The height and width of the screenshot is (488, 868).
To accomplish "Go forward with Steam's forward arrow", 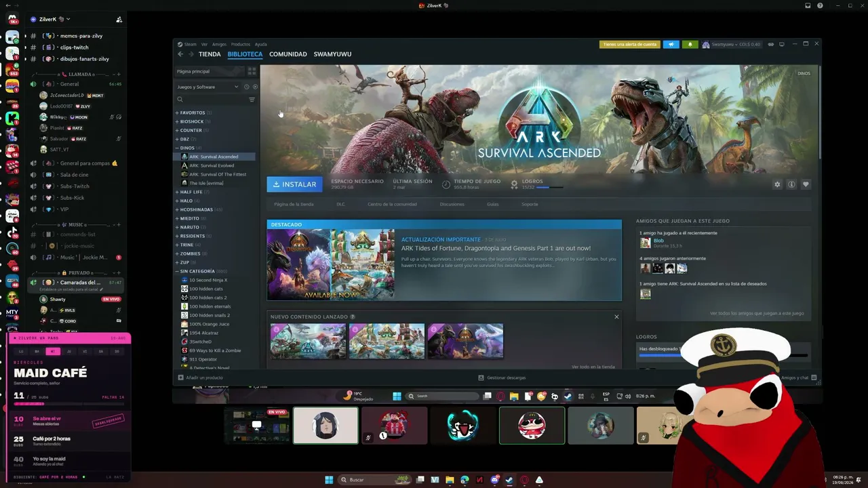I will click(191, 54).
